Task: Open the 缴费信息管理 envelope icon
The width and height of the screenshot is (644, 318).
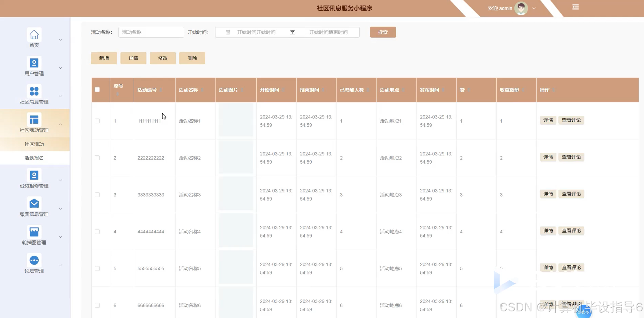Action: pyautogui.click(x=34, y=203)
